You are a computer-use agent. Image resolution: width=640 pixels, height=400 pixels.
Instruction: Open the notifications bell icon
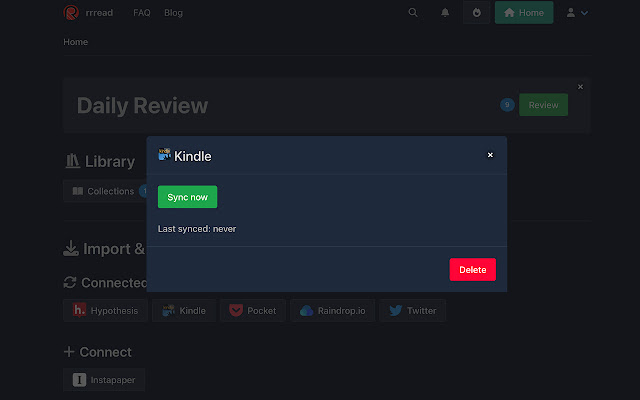445,13
